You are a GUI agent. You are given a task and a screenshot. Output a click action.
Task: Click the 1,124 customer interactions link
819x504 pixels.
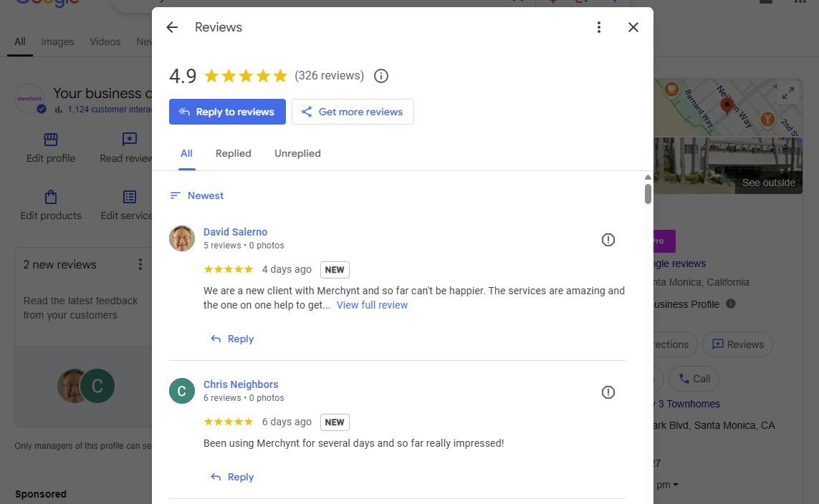(110, 110)
